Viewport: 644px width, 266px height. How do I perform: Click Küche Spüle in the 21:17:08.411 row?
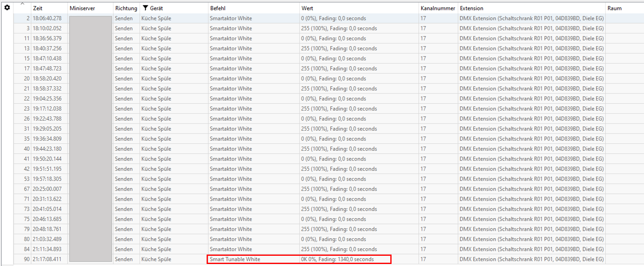tap(156, 259)
